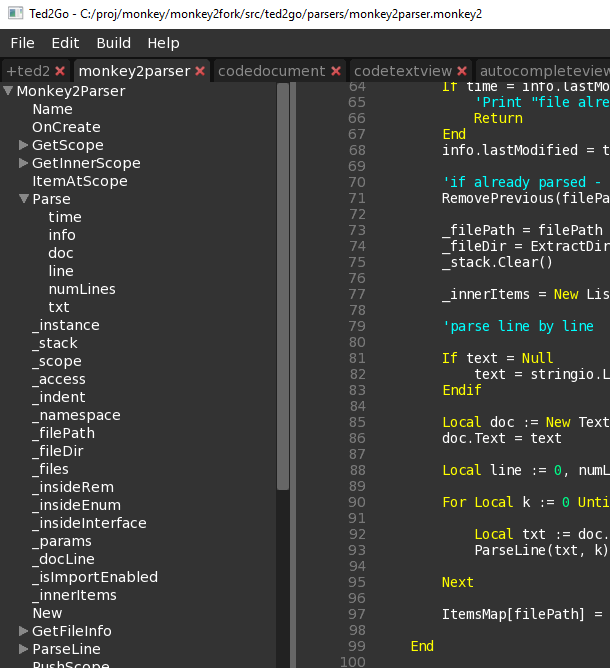610x668 pixels.
Task: Expand the GetFileInfo tree node
Action: (x=24, y=631)
